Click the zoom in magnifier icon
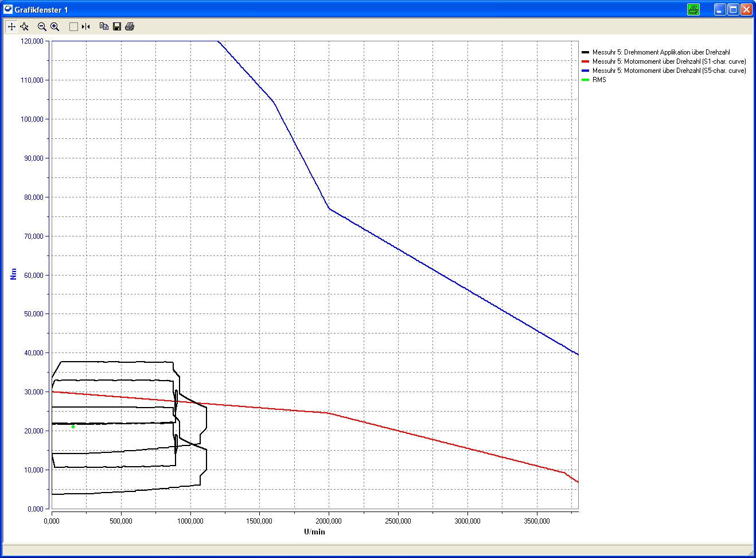756x558 pixels. [x=55, y=26]
